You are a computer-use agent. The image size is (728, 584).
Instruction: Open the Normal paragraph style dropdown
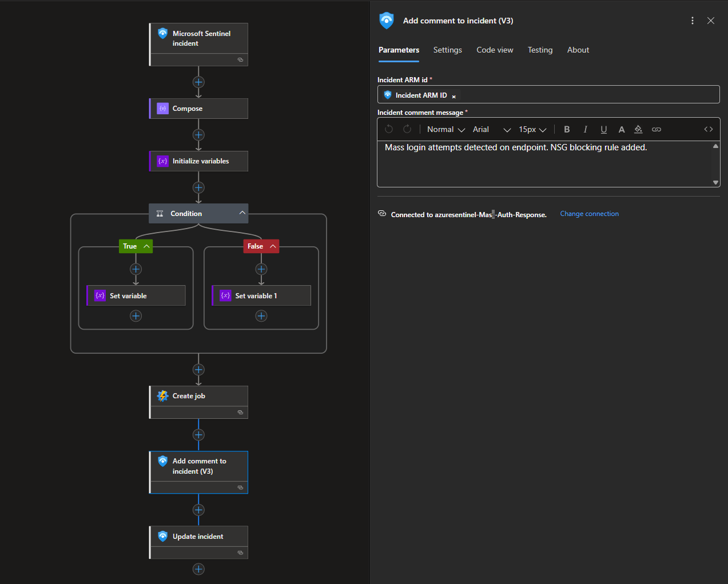(x=446, y=130)
